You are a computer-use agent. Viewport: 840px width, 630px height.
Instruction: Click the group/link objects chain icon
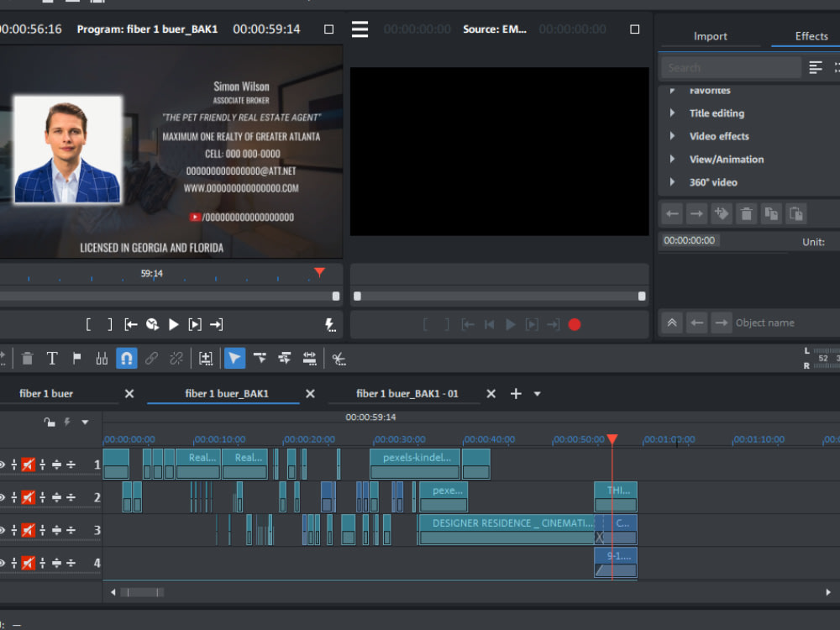click(151, 359)
